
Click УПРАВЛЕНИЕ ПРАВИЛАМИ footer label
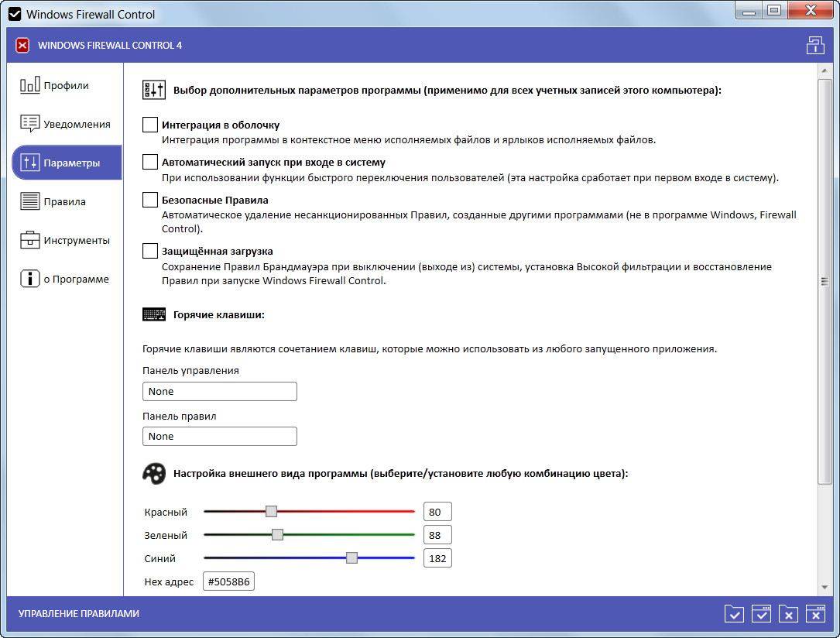(79, 614)
